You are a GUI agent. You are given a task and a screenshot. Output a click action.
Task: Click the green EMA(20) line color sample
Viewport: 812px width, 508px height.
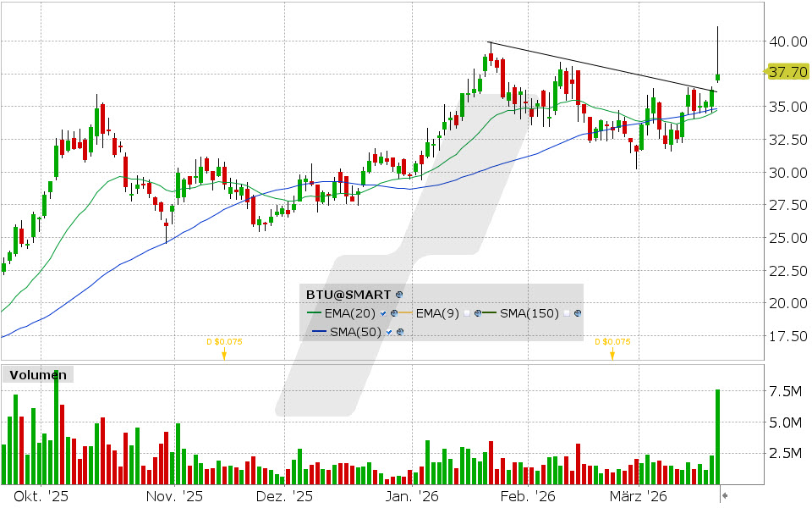[315, 313]
